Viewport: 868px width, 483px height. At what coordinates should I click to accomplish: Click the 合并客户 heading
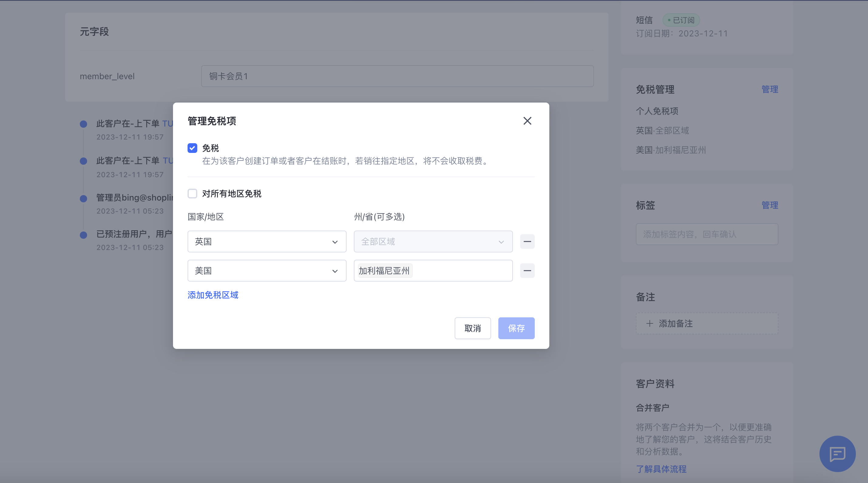point(652,408)
